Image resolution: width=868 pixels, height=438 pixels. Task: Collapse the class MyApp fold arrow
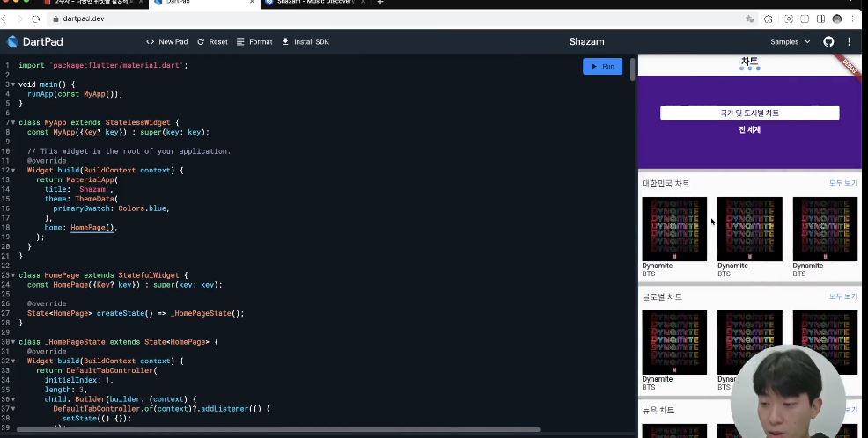13,123
